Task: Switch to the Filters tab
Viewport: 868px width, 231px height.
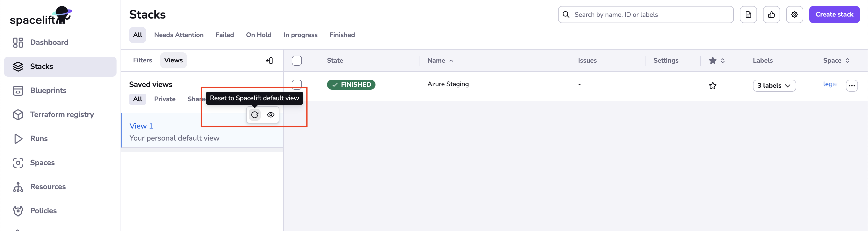Action: point(142,60)
